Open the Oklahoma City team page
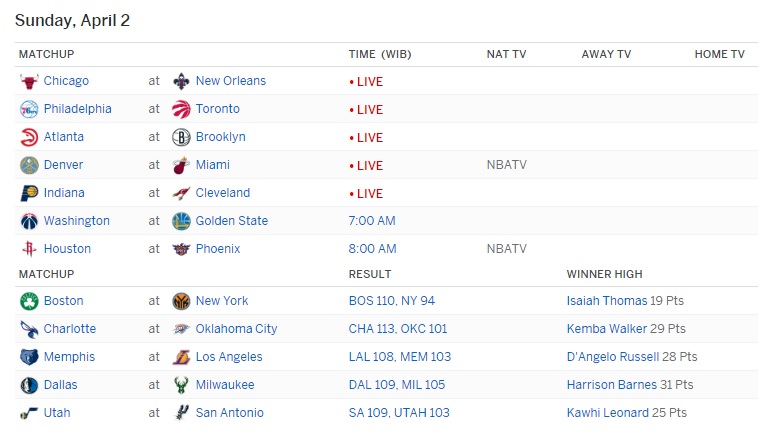Image resolution: width=758 pixels, height=432 pixels. [236, 329]
